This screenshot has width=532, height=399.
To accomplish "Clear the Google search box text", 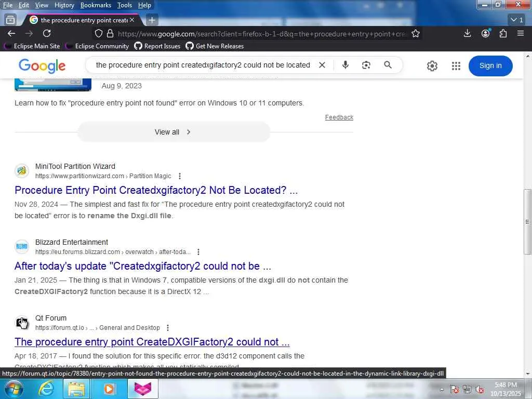I will 322,65.
